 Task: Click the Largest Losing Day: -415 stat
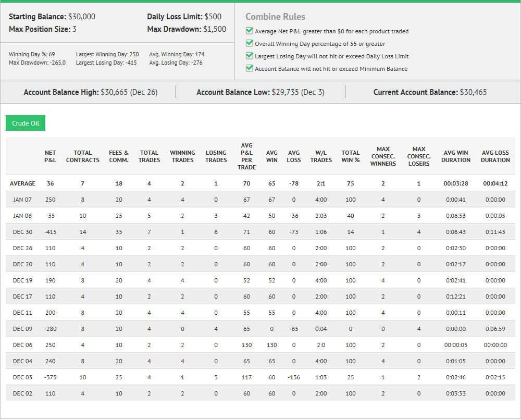click(x=106, y=63)
